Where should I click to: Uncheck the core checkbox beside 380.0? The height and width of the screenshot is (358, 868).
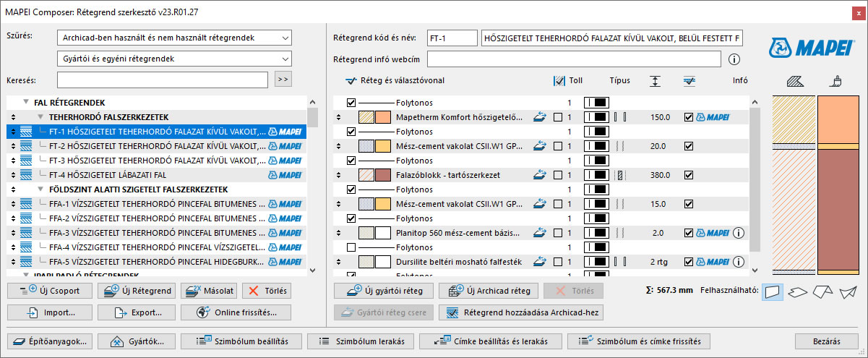click(688, 175)
